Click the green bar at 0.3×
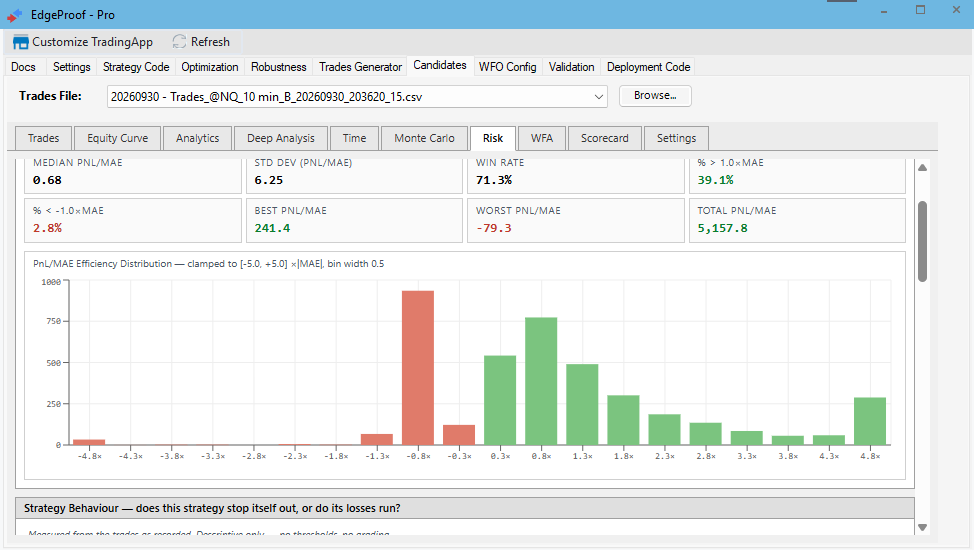This screenshot has width=974, height=550. (x=500, y=400)
